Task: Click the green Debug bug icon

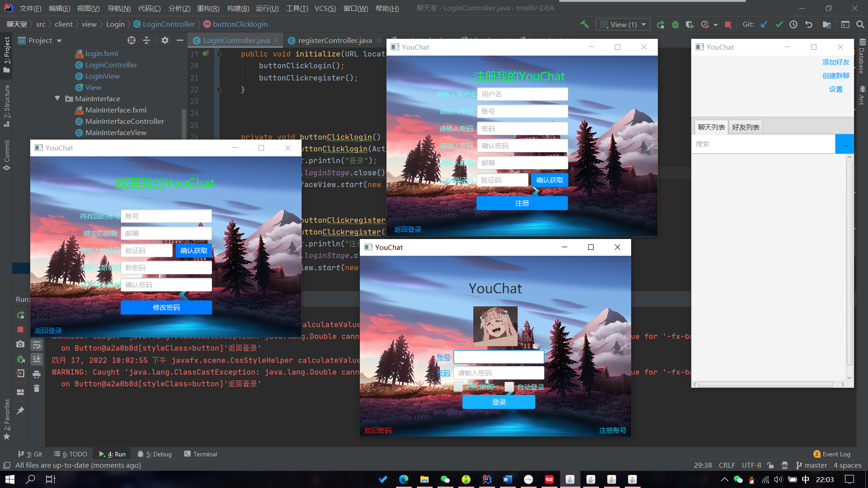Action: pos(675,24)
